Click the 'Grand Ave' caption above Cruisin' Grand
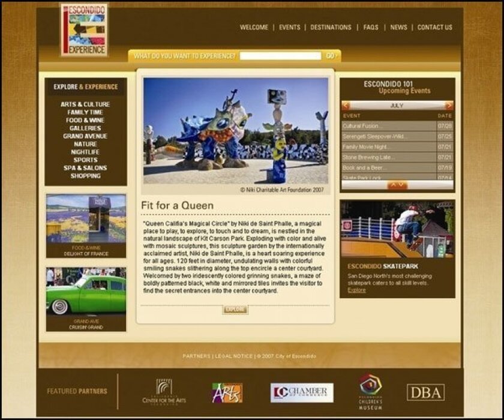Screen dimensions: 504x420 [86, 322]
